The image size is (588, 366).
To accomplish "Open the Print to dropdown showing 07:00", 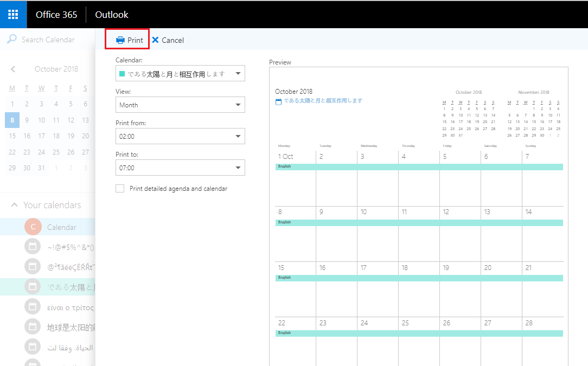I will tap(180, 168).
